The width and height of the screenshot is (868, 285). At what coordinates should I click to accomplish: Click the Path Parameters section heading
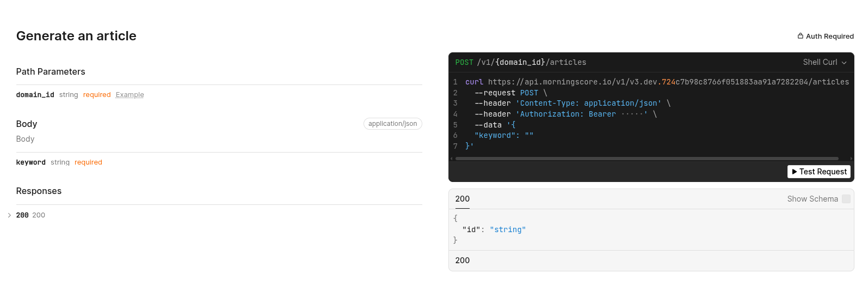pyautogui.click(x=51, y=71)
